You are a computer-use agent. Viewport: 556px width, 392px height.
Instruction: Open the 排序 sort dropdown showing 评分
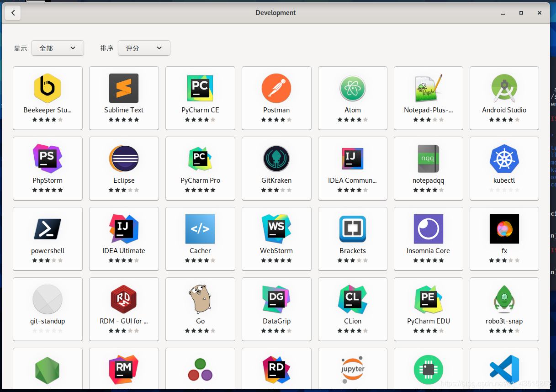(144, 48)
